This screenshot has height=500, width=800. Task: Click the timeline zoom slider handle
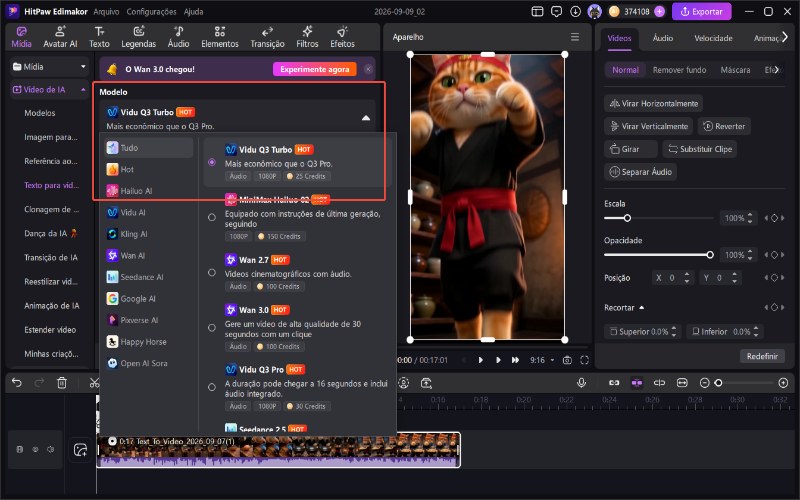(718, 383)
